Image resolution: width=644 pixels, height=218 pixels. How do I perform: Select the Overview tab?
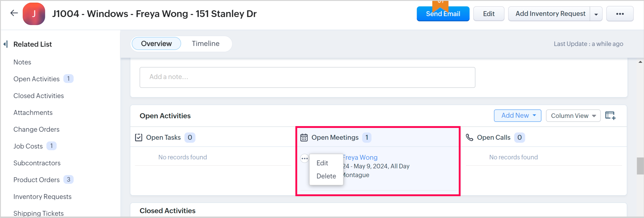pos(156,44)
